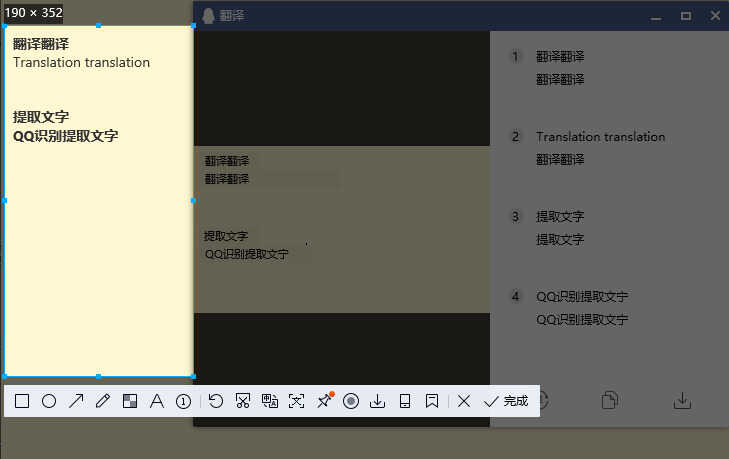Click '提取文字' in the preview image
This screenshot has height=459, width=729.
click(226, 236)
